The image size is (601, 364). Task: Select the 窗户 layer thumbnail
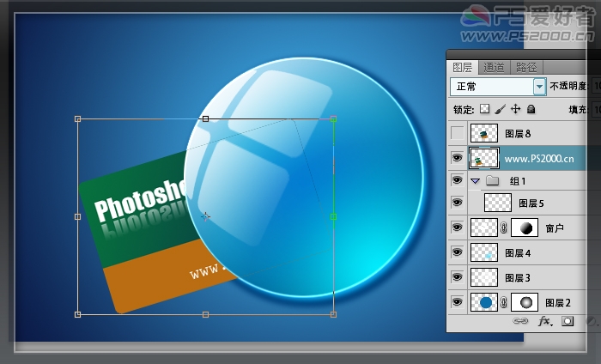tap(484, 227)
